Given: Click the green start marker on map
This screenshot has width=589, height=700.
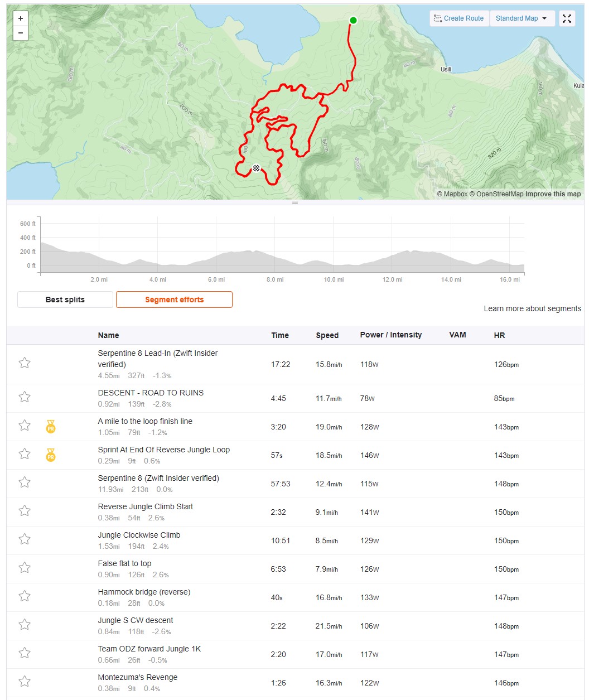Looking at the screenshot, I should pos(353,21).
